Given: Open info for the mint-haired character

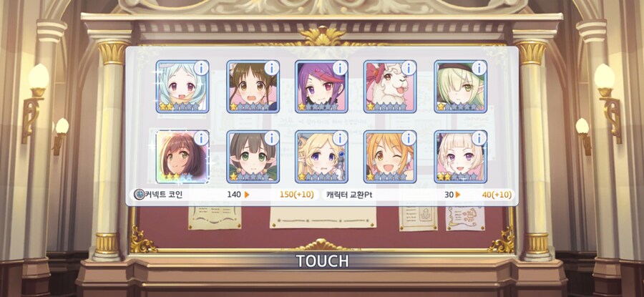Looking at the screenshot, I should point(201,68).
